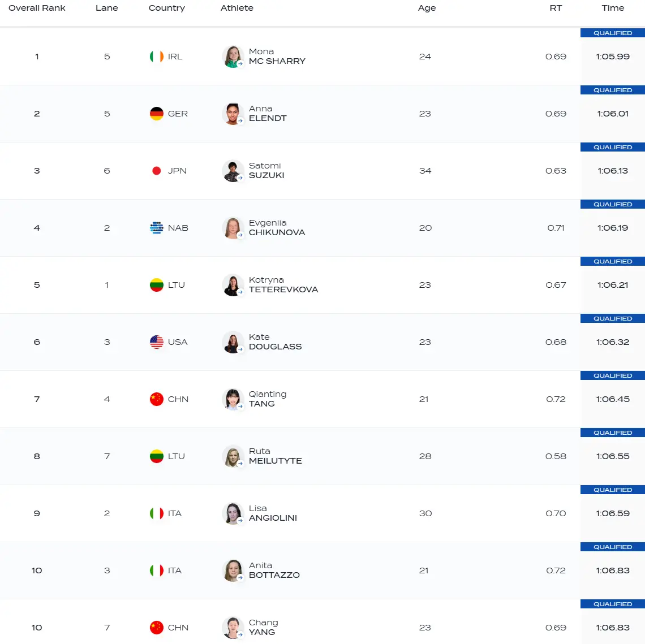Click the Germany flag icon
645x644 pixels.
coord(157,114)
